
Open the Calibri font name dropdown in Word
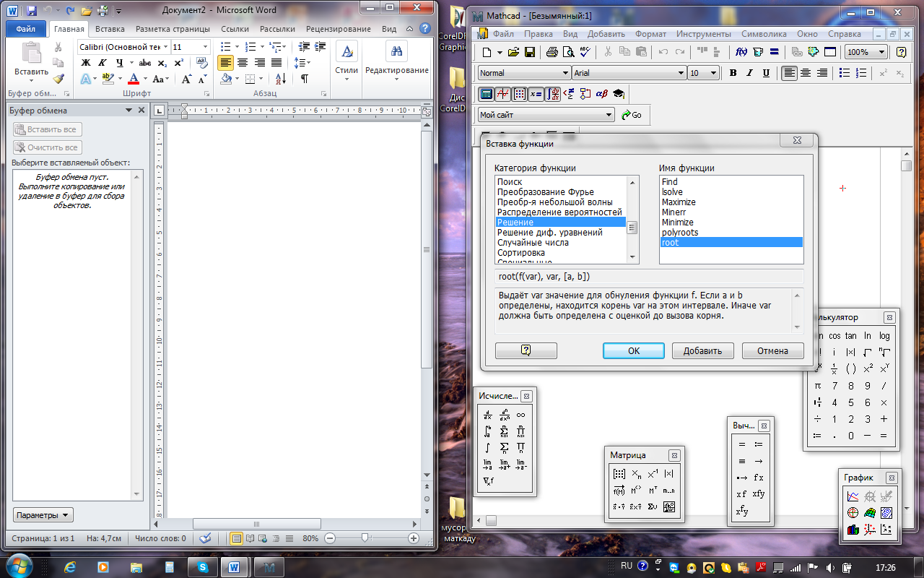click(x=165, y=47)
